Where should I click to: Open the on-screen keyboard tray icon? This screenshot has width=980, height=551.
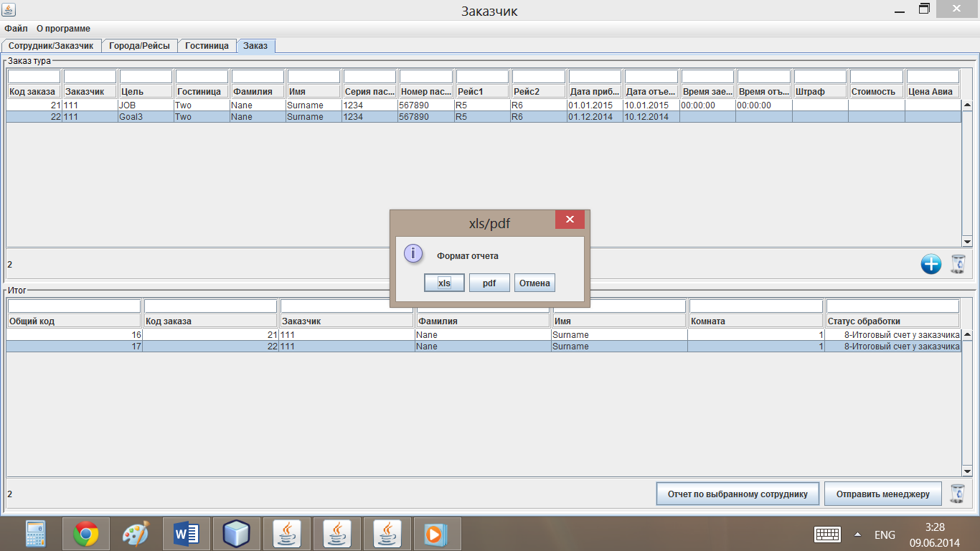827,534
